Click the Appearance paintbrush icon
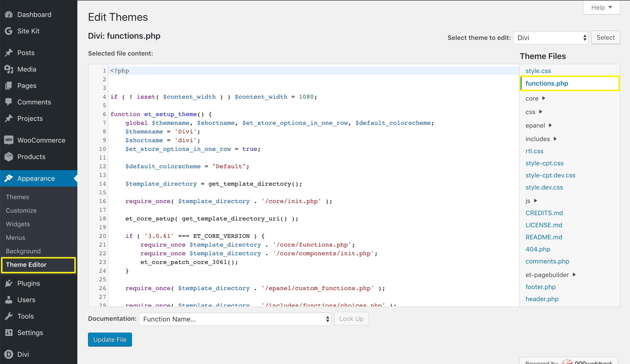Screen dimensions: 630x364 (x=9, y=178)
